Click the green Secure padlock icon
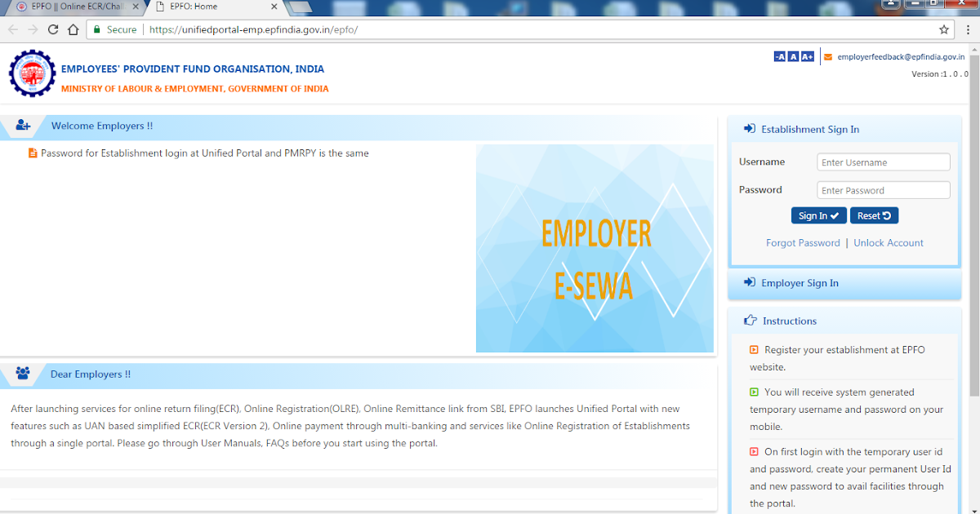This screenshot has height=514, width=980. pyautogui.click(x=97, y=29)
